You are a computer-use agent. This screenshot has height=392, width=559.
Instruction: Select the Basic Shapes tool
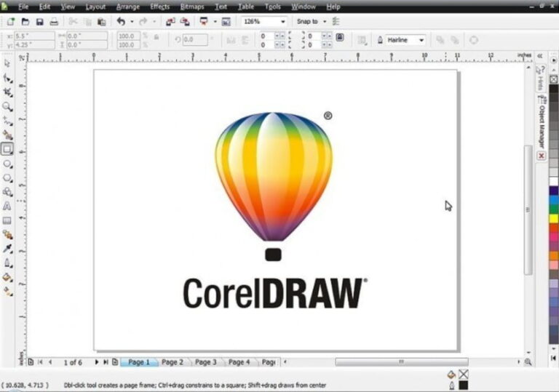coord(7,192)
